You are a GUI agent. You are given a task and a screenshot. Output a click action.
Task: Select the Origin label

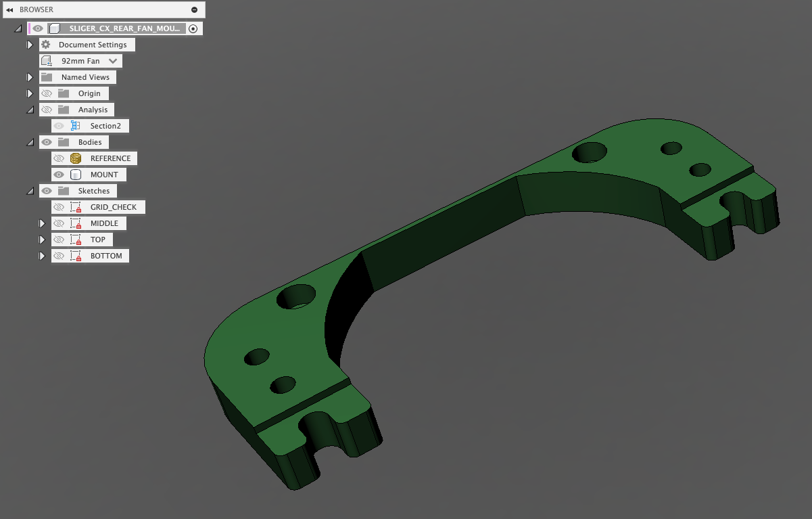click(89, 93)
